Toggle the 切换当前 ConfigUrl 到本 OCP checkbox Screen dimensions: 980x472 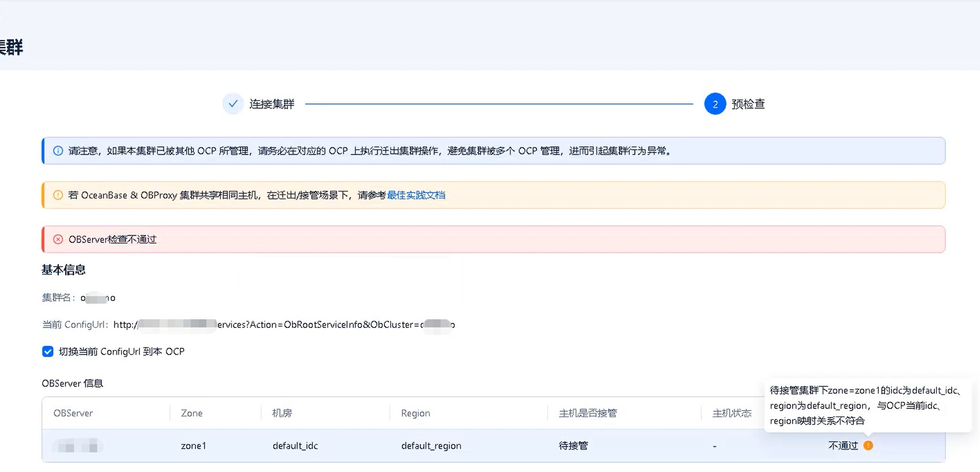[x=48, y=352]
